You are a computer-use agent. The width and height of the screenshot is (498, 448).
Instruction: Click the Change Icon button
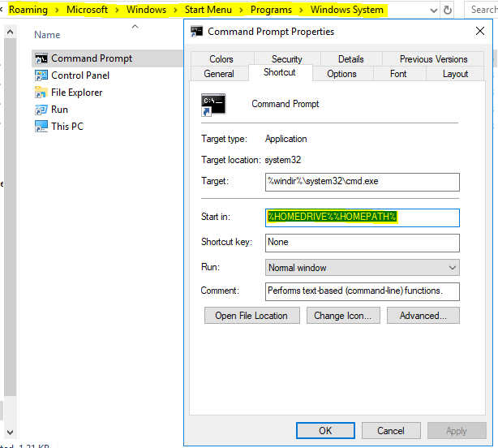pyautogui.click(x=343, y=316)
